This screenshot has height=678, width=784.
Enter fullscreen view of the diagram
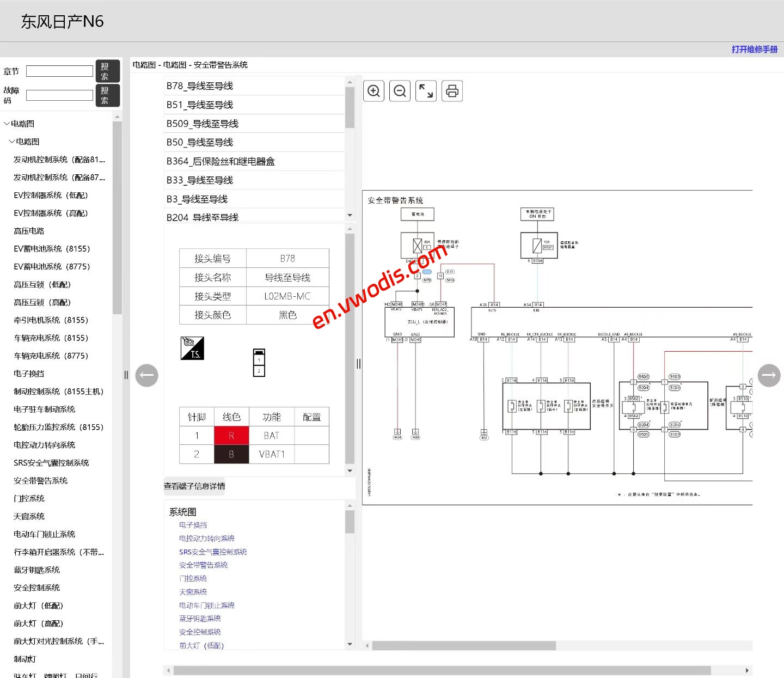pos(426,91)
